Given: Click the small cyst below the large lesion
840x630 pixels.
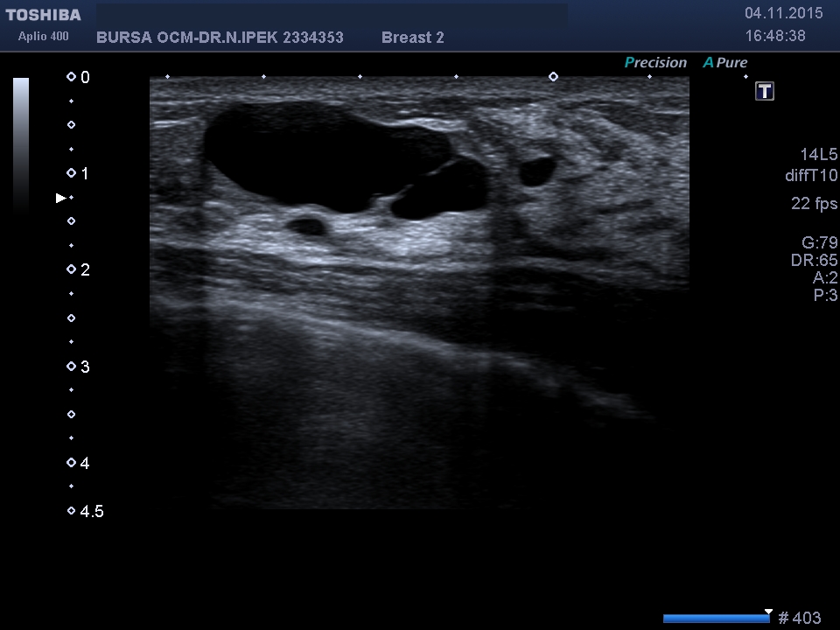Looking at the screenshot, I should [306, 226].
